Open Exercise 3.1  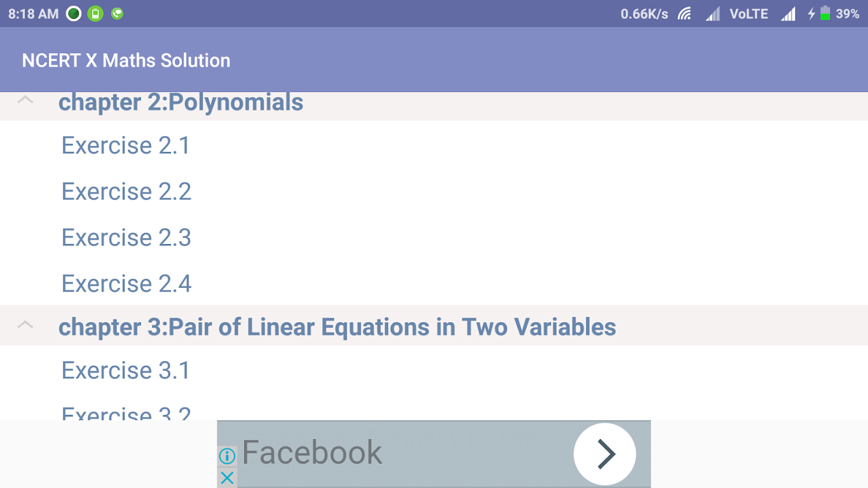pyautogui.click(x=126, y=370)
